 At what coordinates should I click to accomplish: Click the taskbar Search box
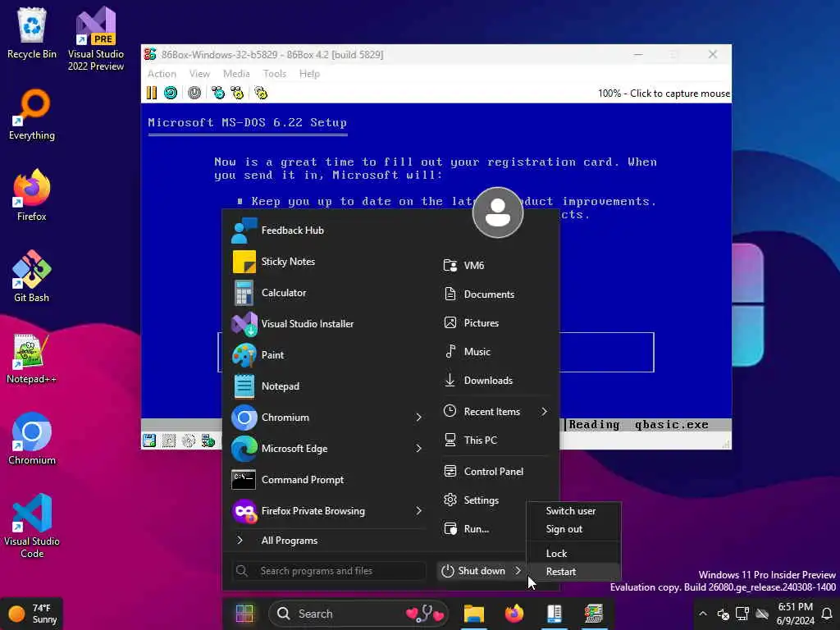(360, 614)
